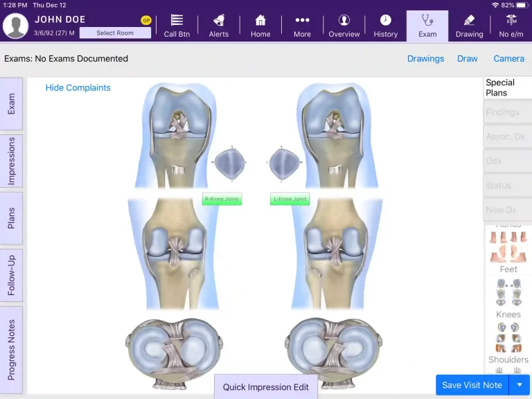
Task: Open the Camera link
Action: point(508,59)
